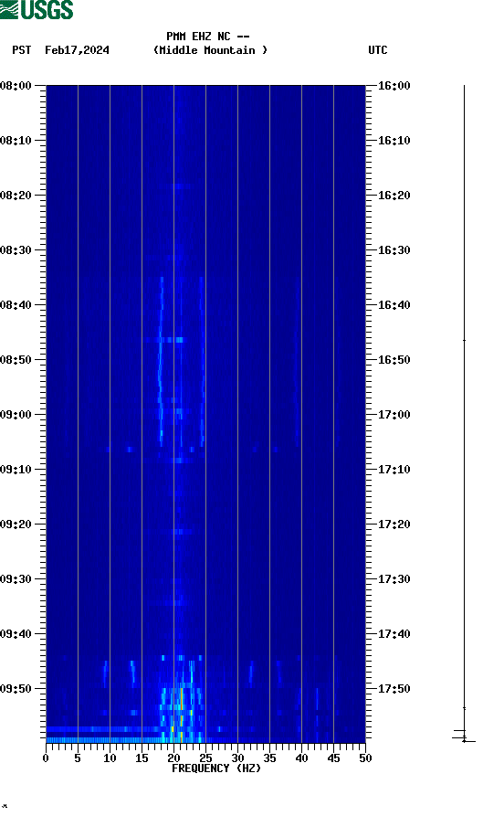
Task: Click the 09:50 PST time label
Action: (16, 689)
